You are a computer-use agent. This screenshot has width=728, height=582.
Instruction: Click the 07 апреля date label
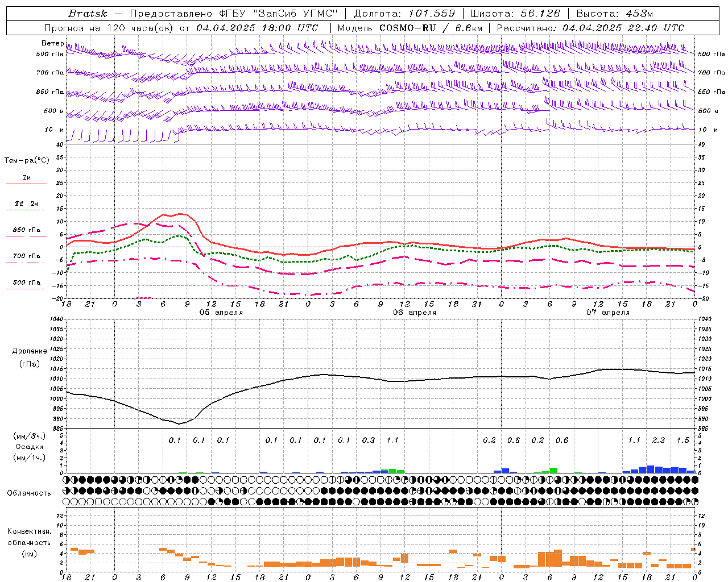(x=608, y=313)
